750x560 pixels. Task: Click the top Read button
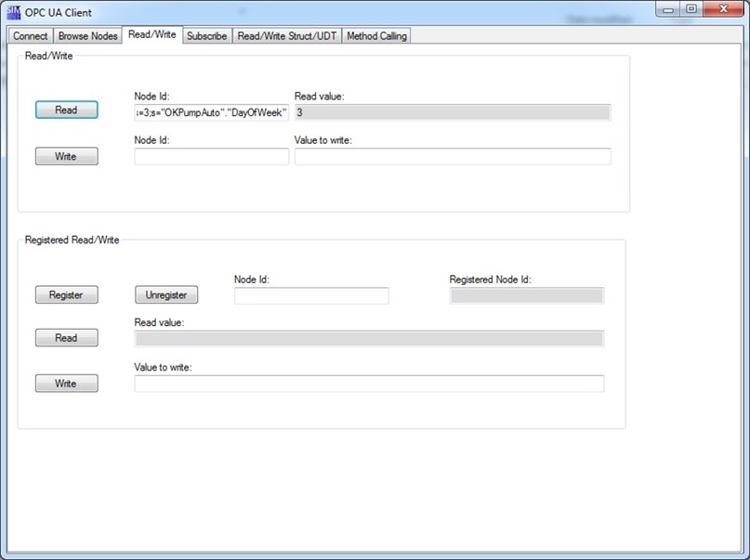pos(67,110)
